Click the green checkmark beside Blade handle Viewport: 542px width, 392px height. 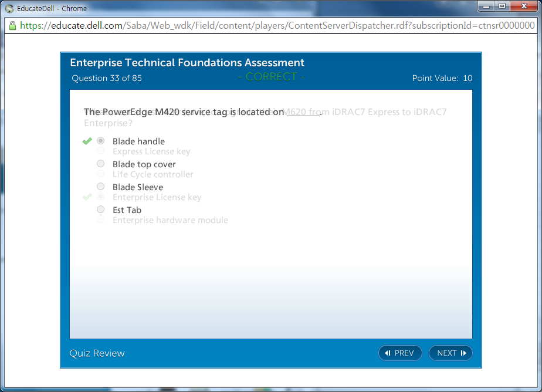[87, 141]
